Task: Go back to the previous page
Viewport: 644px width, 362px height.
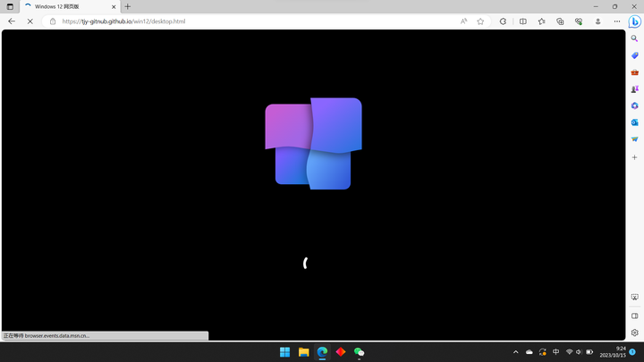Action: pos(12,21)
